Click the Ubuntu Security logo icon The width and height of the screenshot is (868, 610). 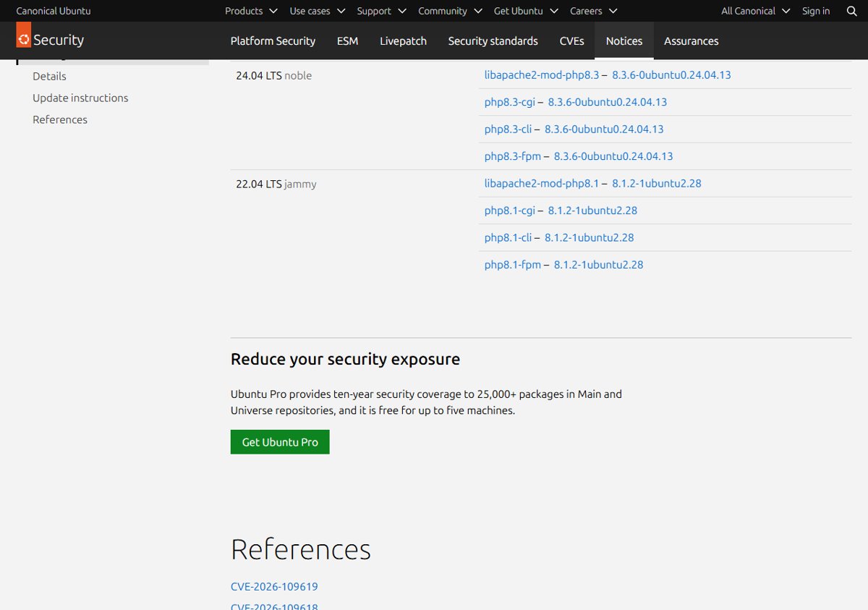pos(24,35)
